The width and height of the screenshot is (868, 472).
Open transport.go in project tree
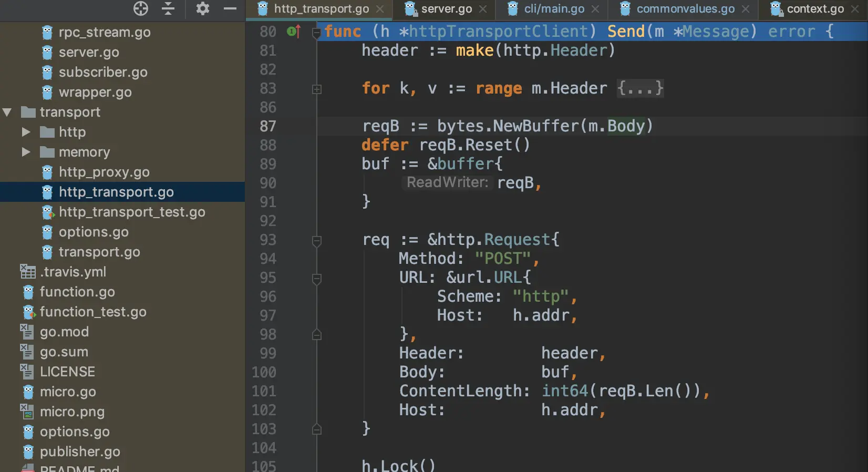[99, 252]
